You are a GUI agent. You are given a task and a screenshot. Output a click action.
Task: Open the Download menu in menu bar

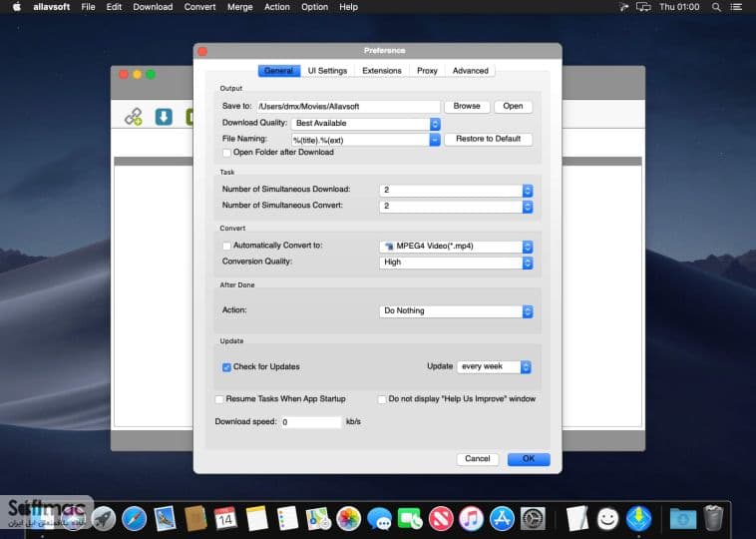[153, 7]
